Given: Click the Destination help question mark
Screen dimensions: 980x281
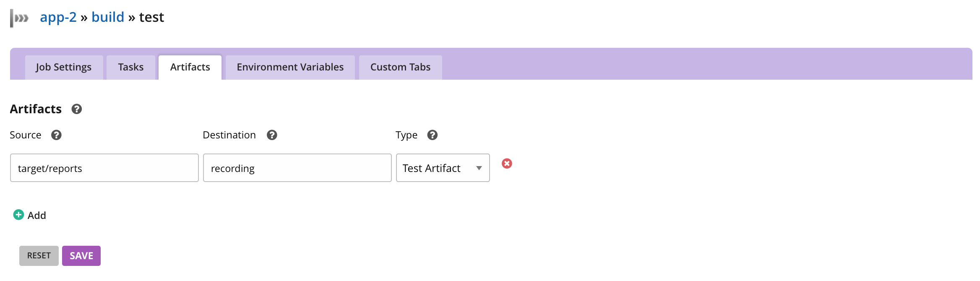Looking at the screenshot, I should 272,135.
